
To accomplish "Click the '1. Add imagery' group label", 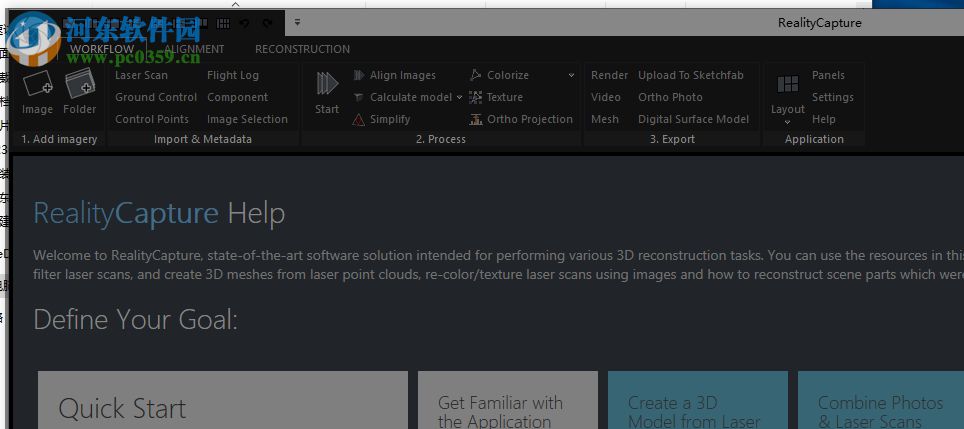I will [x=59, y=139].
